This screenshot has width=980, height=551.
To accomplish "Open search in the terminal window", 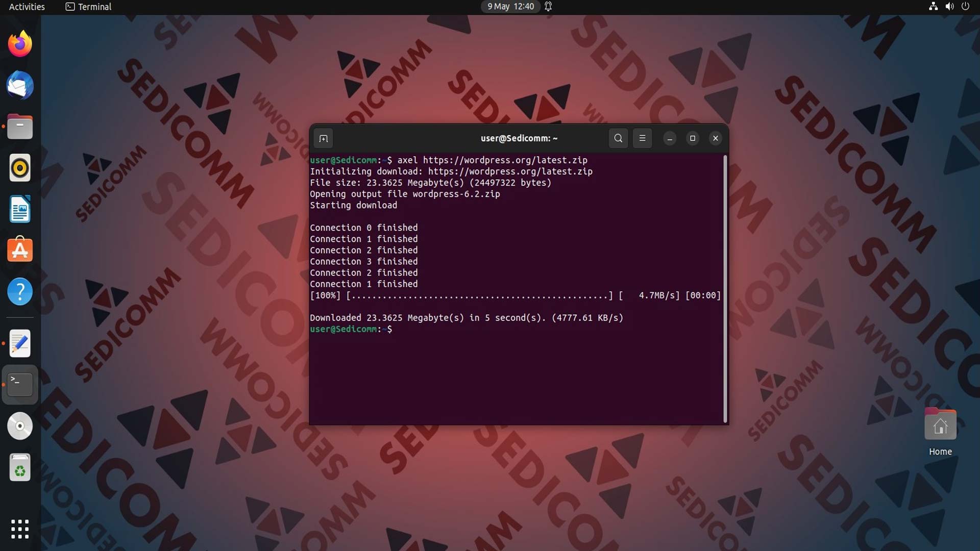I will (x=618, y=138).
